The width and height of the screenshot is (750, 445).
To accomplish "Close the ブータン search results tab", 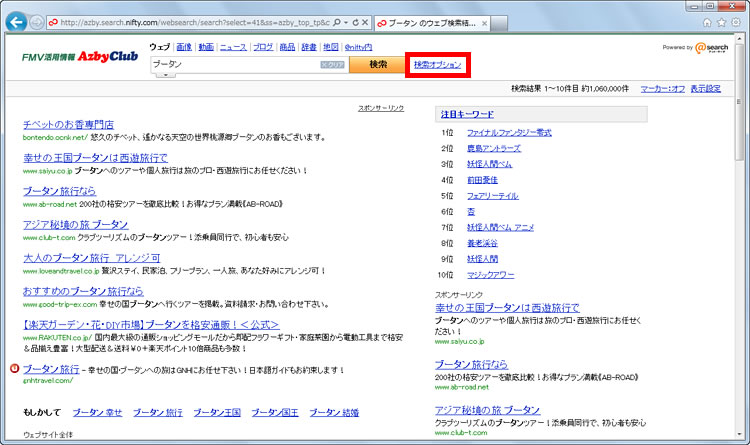I will click(x=485, y=23).
